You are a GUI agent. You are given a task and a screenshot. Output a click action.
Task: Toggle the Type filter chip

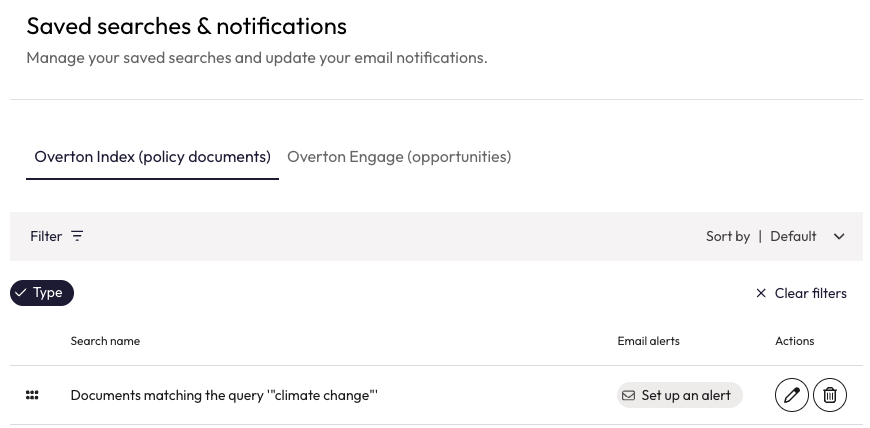(x=42, y=293)
